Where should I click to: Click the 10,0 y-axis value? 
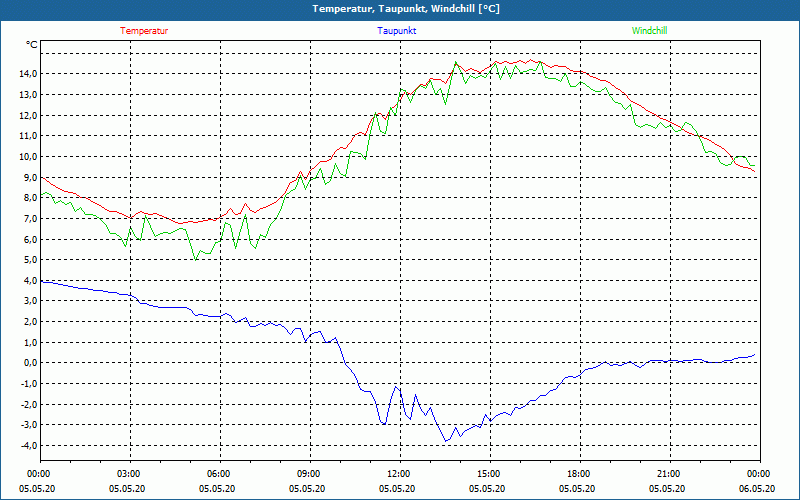tap(29, 157)
